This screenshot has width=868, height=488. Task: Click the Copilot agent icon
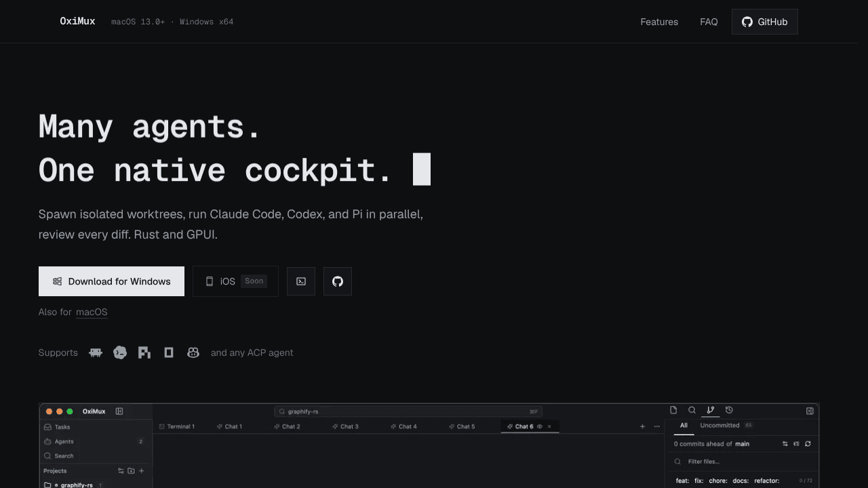coord(193,352)
